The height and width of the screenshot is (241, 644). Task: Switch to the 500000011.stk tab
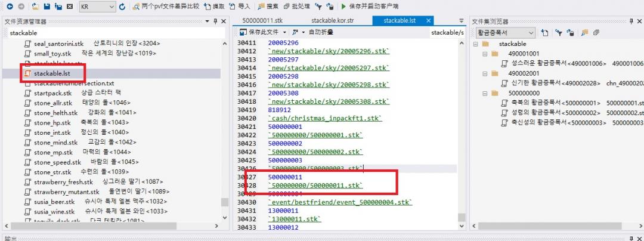pyautogui.click(x=263, y=20)
